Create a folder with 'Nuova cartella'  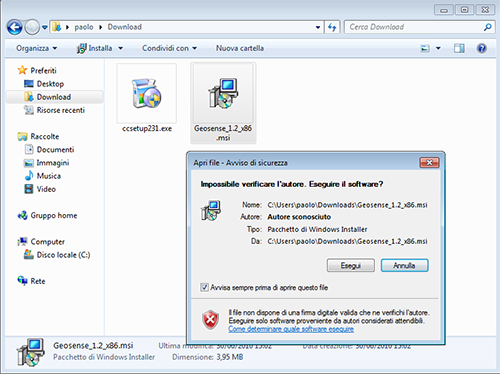pyautogui.click(x=240, y=48)
